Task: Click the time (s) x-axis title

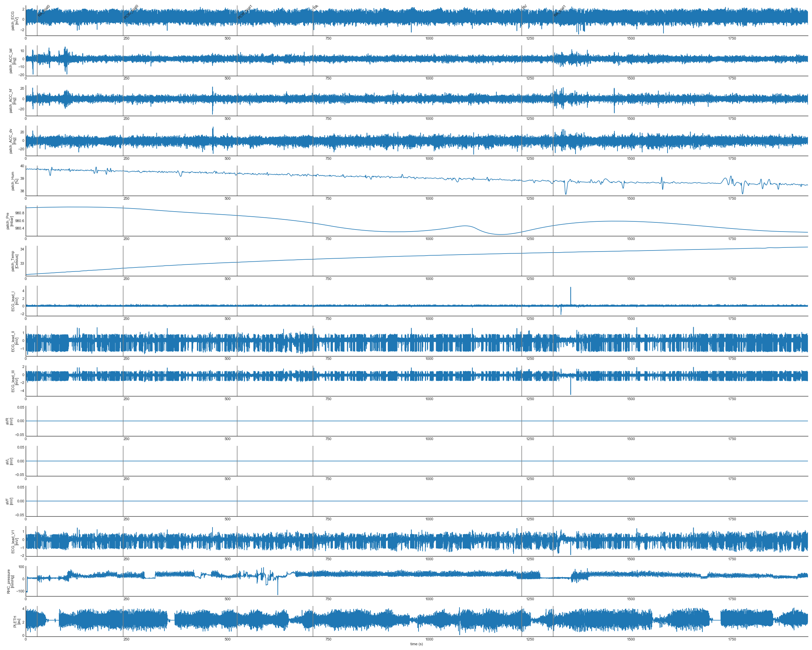Action: tap(416, 644)
